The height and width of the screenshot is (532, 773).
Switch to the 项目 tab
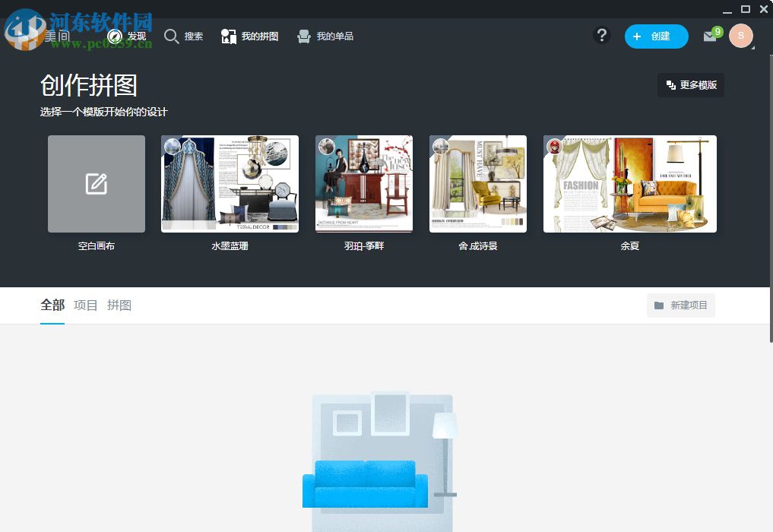tap(85, 306)
